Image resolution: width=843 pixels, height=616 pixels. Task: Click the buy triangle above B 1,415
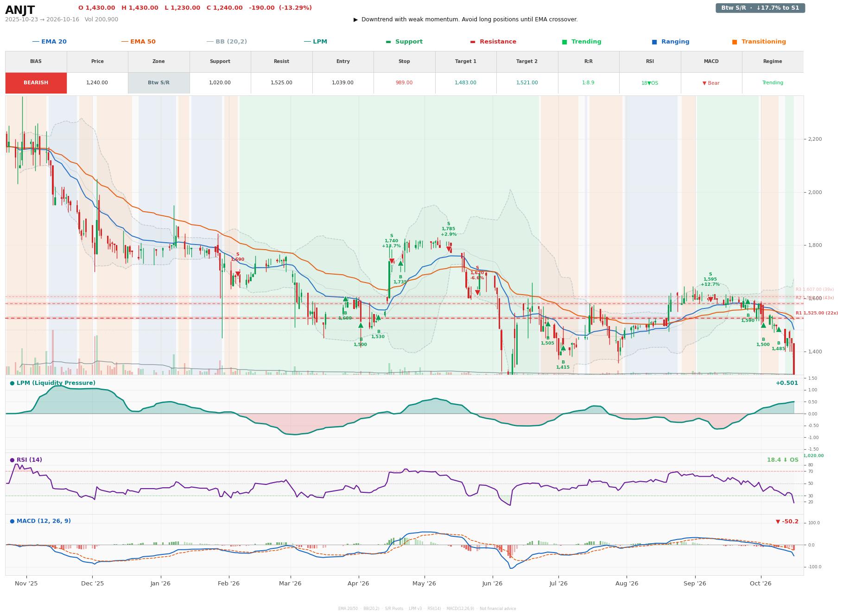tap(563, 348)
